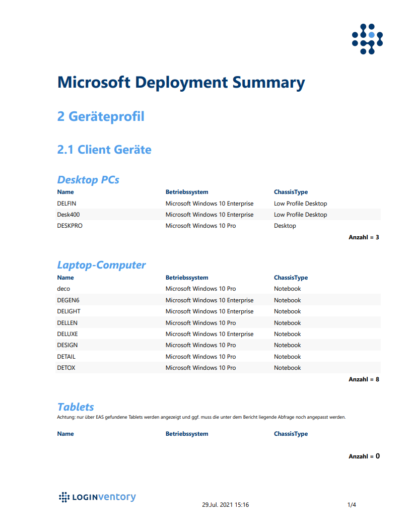Click Betriebssystem header in the Tablets table

click(187, 434)
